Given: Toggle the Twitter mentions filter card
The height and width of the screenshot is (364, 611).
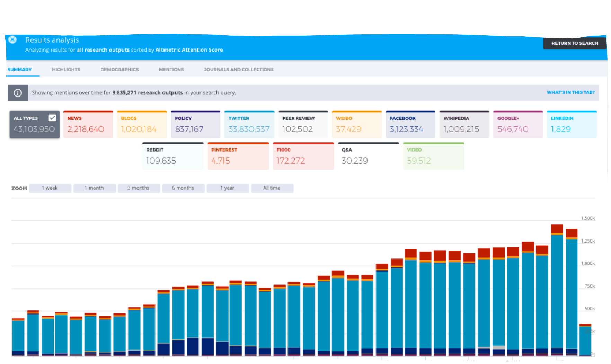Looking at the screenshot, I should (249, 124).
